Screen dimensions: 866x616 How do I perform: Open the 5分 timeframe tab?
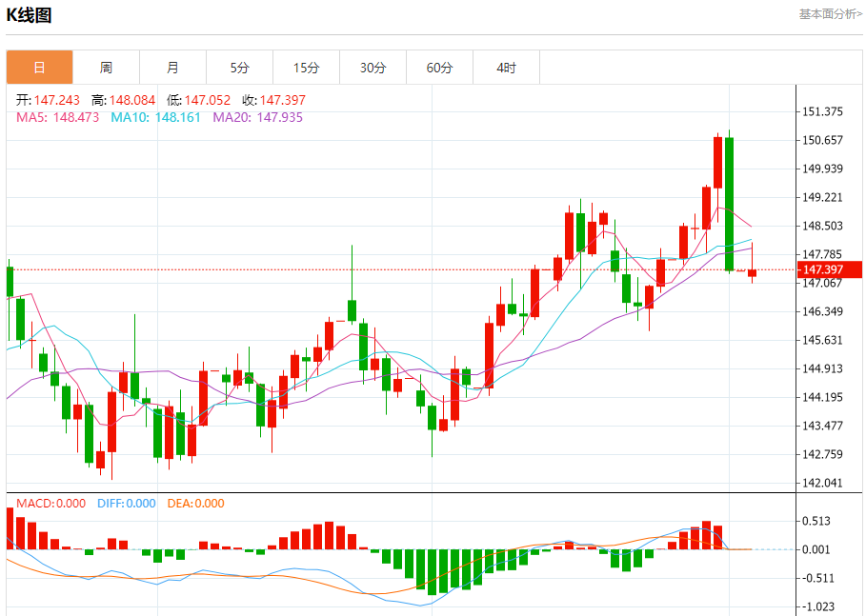point(240,68)
